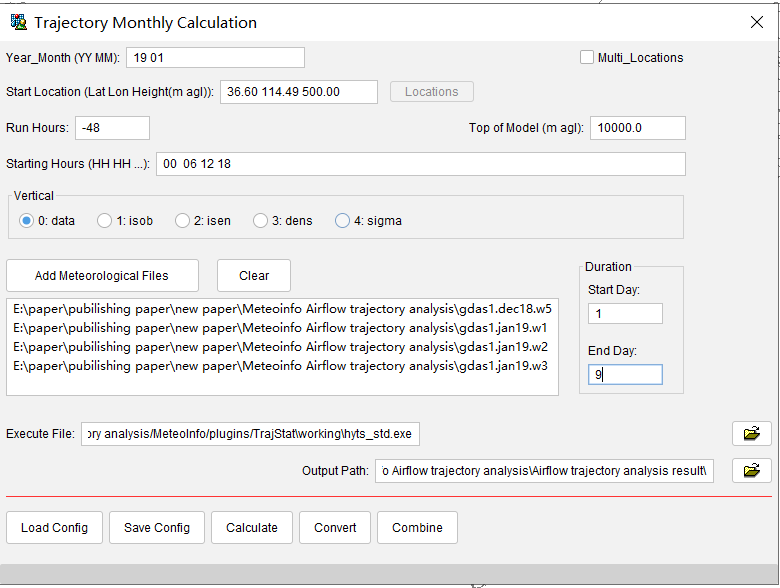
Task: Choose the '2: isen' vertical option
Action: (182, 221)
